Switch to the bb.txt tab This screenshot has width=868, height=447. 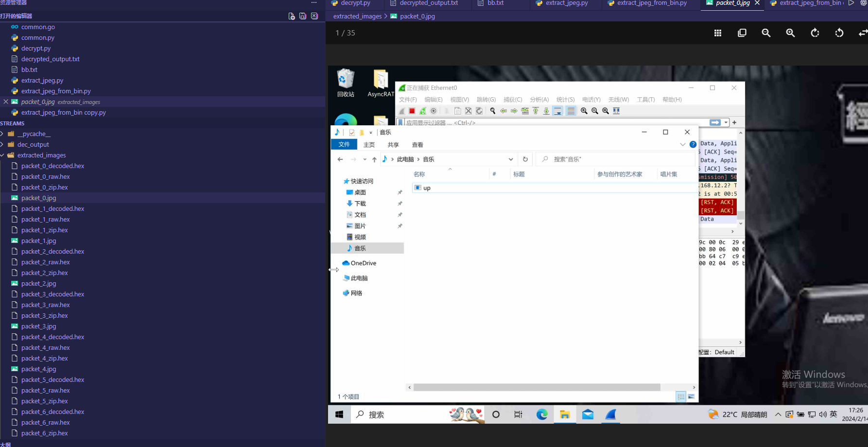495,3
